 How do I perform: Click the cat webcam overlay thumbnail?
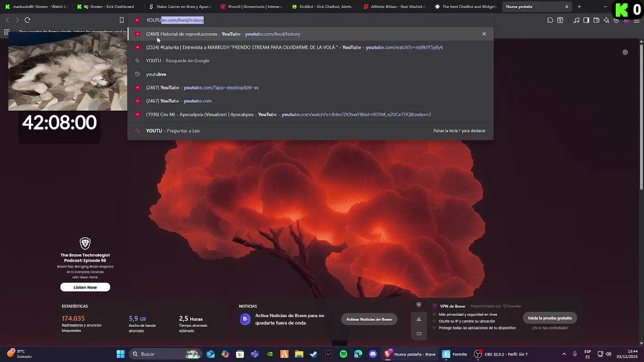67,71
